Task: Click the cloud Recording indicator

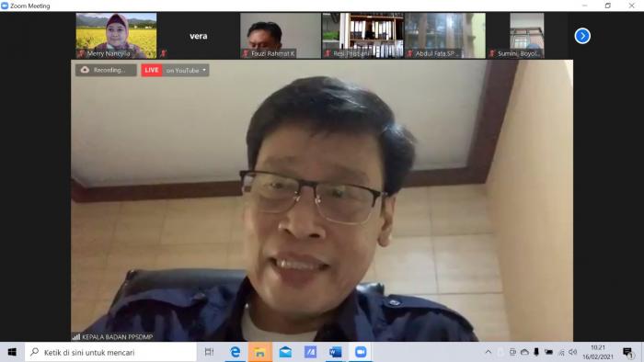Action: [x=106, y=70]
